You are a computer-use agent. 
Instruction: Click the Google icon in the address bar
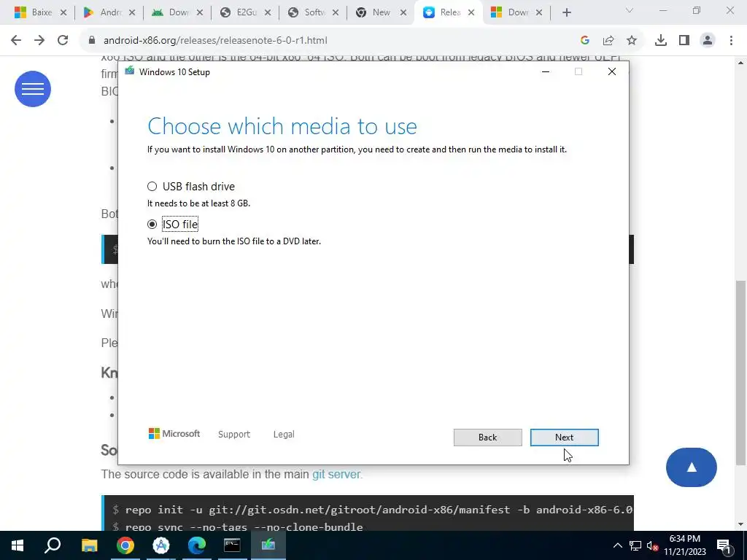[585, 41]
